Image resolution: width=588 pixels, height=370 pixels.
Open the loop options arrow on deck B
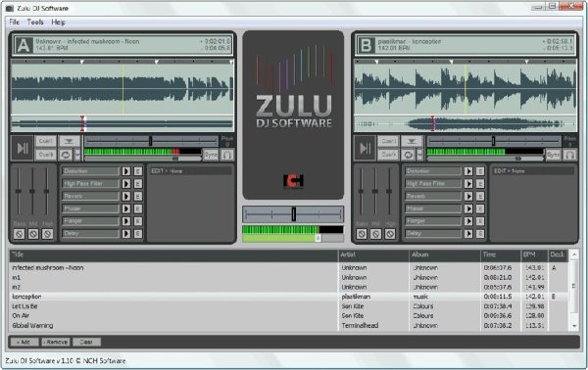point(419,155)
